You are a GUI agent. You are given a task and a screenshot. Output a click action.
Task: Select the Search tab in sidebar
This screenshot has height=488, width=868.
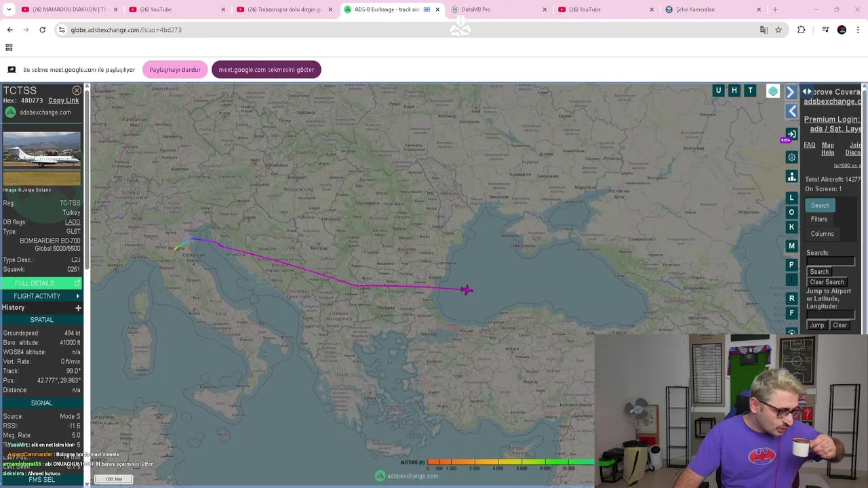820,205
